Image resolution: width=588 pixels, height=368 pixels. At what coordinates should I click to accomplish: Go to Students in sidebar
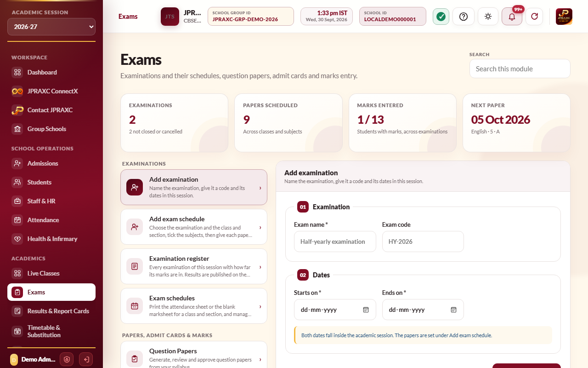(x=51, y=182)
